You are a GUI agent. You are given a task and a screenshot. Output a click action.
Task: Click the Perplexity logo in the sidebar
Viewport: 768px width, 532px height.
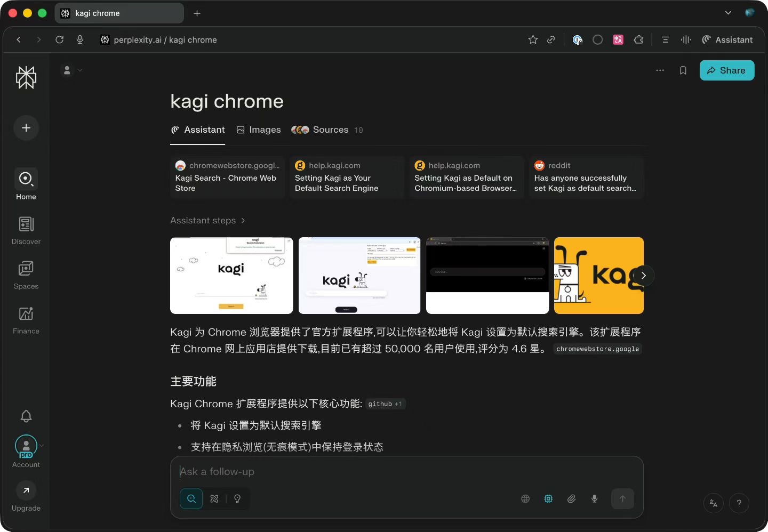26,78
